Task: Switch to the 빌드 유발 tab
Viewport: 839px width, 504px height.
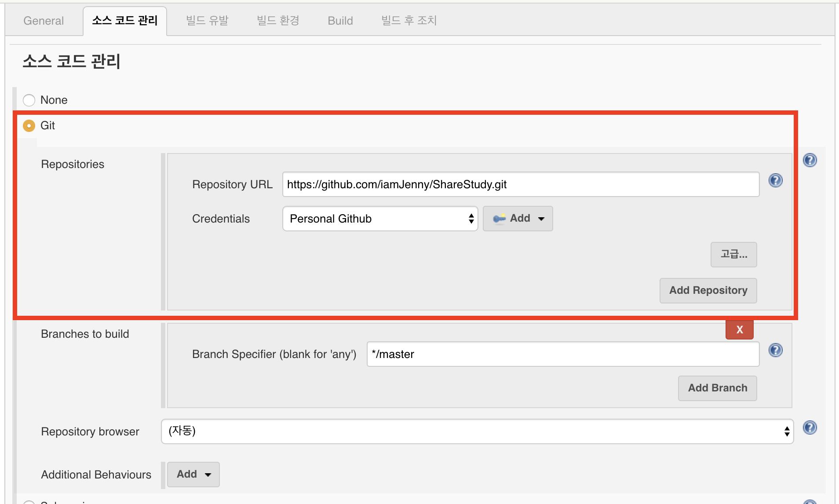Action: coord(207,21)
